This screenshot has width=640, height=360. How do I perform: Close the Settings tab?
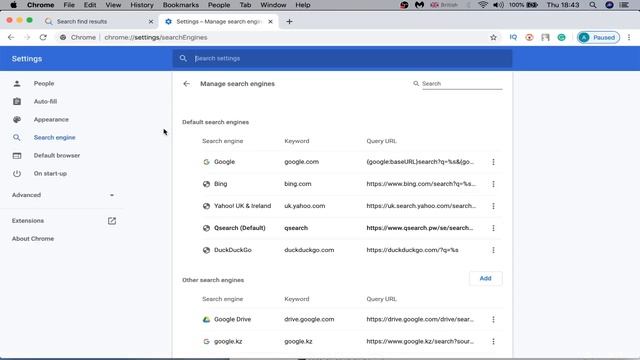[270, 22]
